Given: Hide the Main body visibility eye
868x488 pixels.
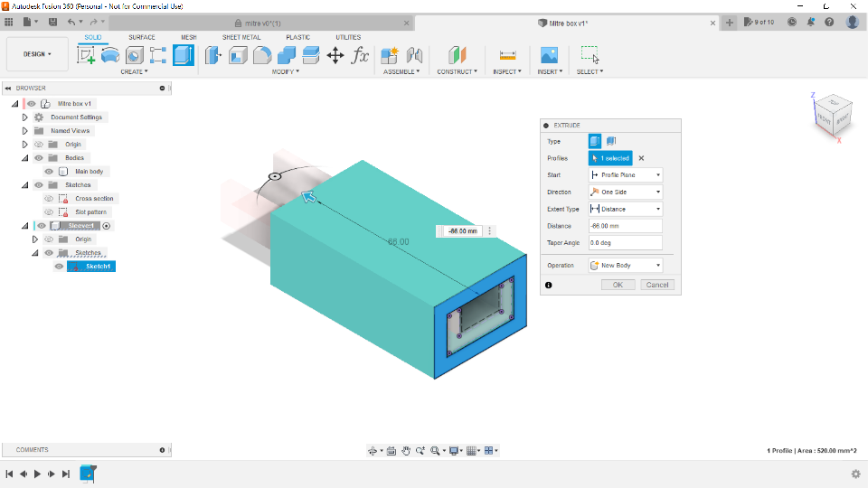Looking at the screenshot, I should pyautogui.click(x=49, y=172).
